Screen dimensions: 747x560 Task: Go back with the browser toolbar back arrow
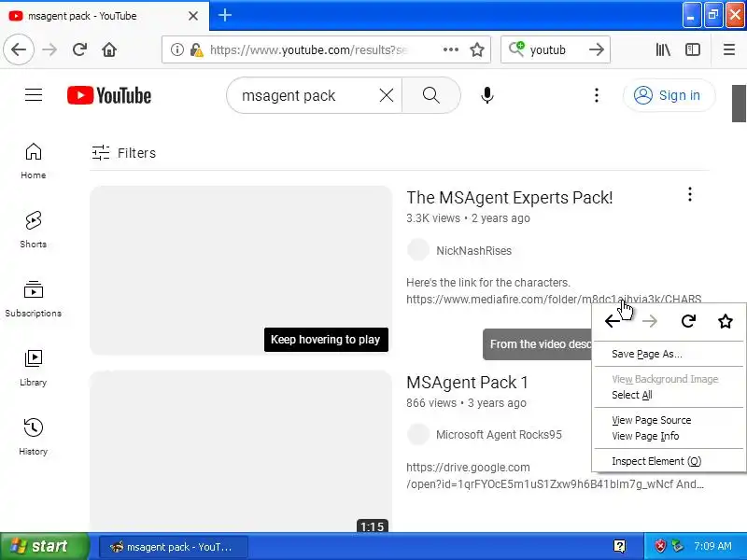19,49
